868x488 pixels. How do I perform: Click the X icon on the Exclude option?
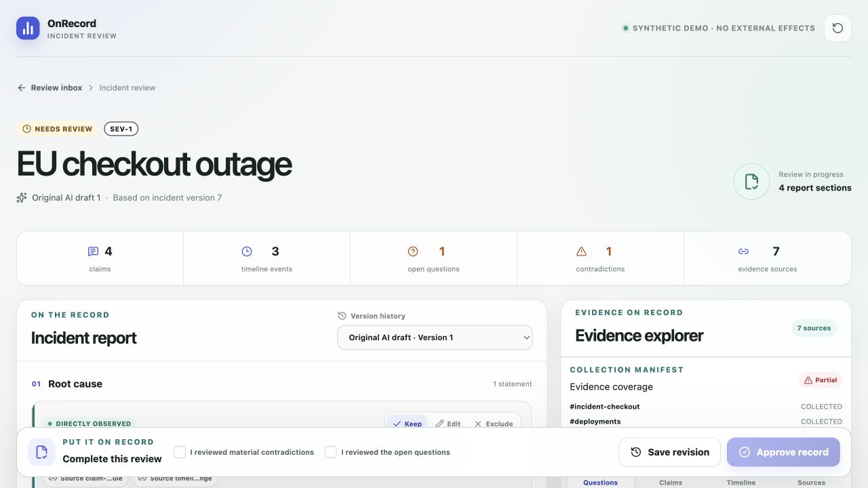coord(478,424)
